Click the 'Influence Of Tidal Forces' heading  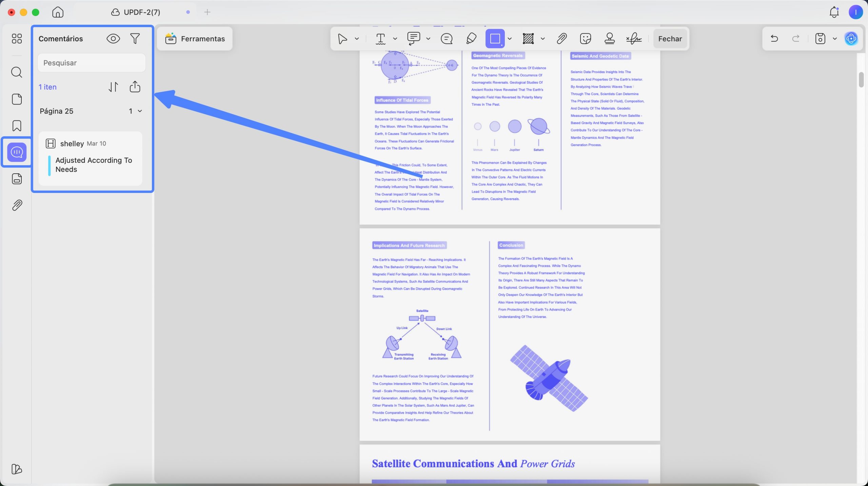pyautogui.click(x=402, y=100)
